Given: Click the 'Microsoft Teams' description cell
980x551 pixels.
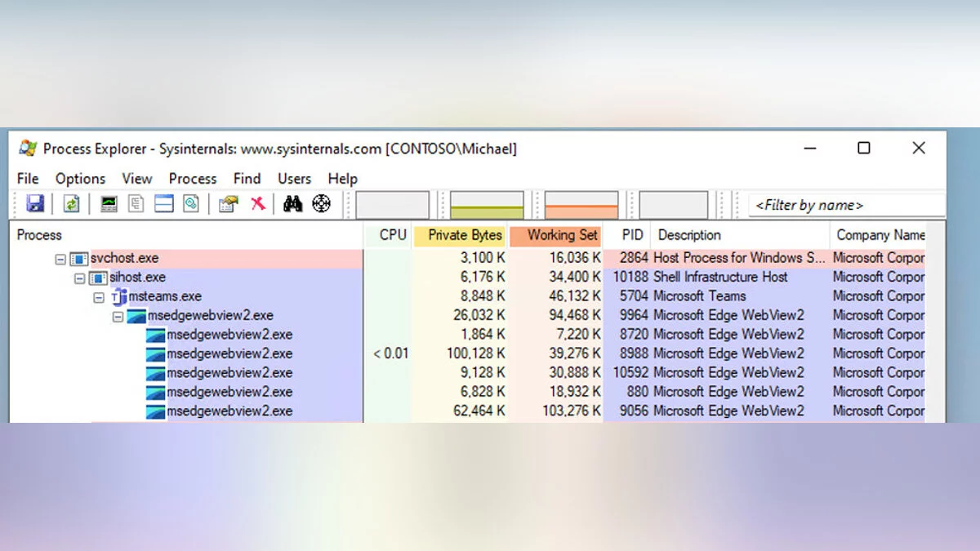Looking at the screenshot, I should point(700,295).
